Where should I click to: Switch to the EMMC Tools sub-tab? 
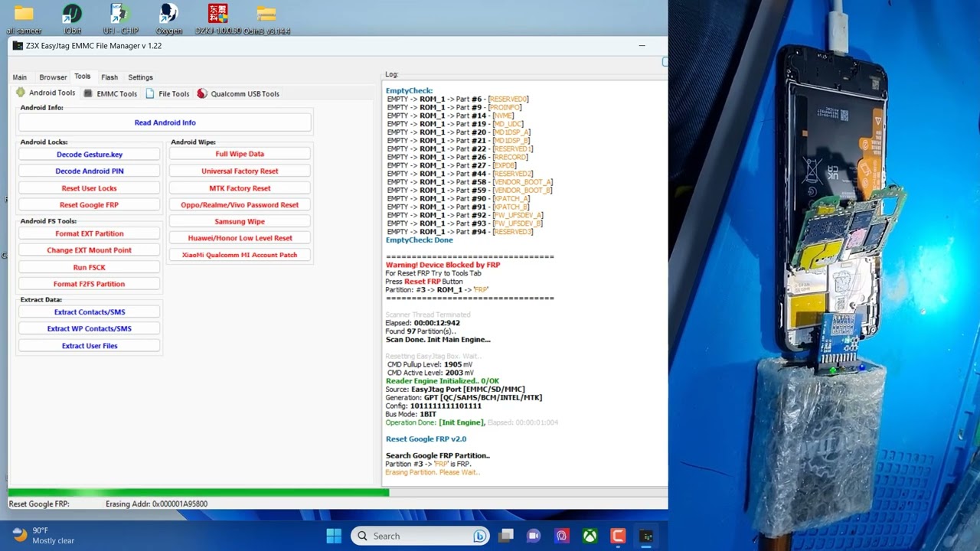(110, 93)
